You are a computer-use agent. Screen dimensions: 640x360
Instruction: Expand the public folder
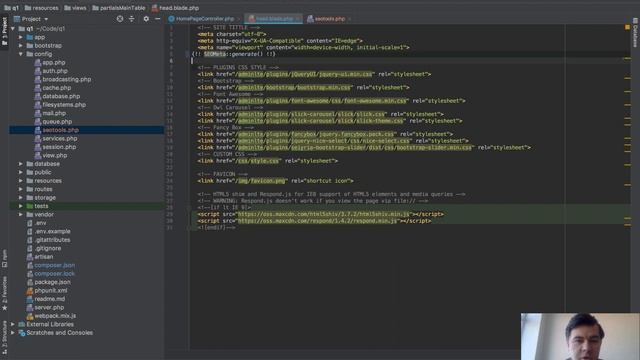(x=20, y=172)
